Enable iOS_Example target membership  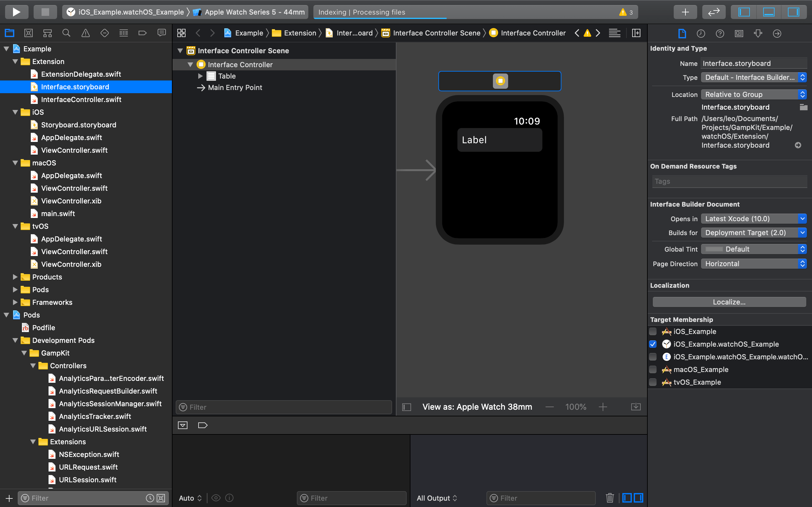pyautogui.click(x=653, y=331)
